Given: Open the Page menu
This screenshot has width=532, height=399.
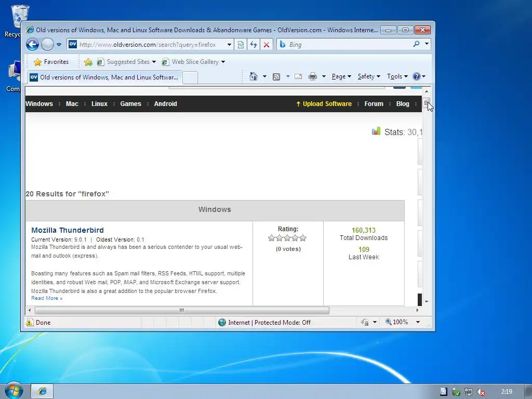Looking at the screenshot, I should (x=341, y=76).
